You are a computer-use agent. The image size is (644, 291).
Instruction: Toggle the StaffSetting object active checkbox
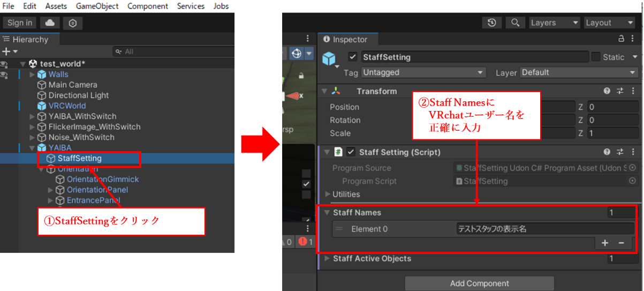click(352, 57)
